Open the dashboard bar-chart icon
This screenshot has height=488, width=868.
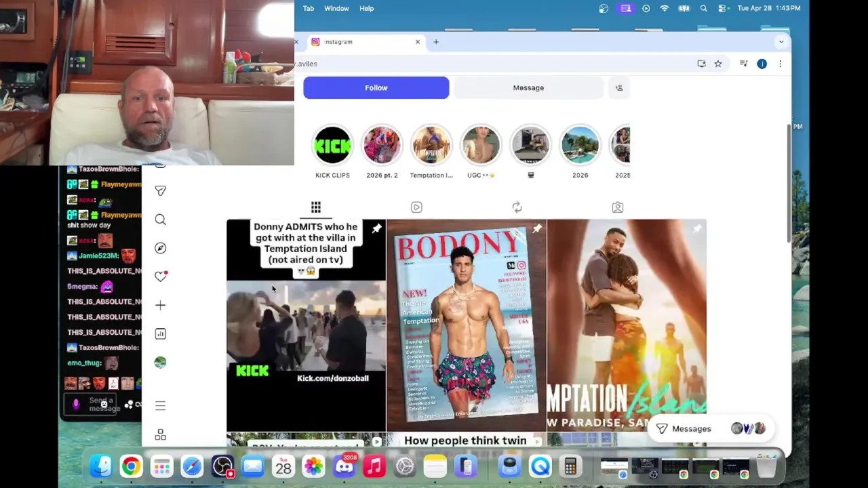pyautogui.click(x=160, y=333)
